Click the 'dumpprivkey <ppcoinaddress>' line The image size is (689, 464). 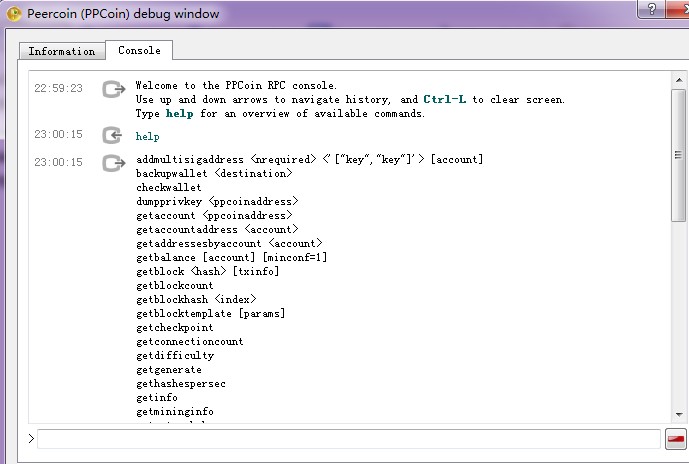[217, 201]
